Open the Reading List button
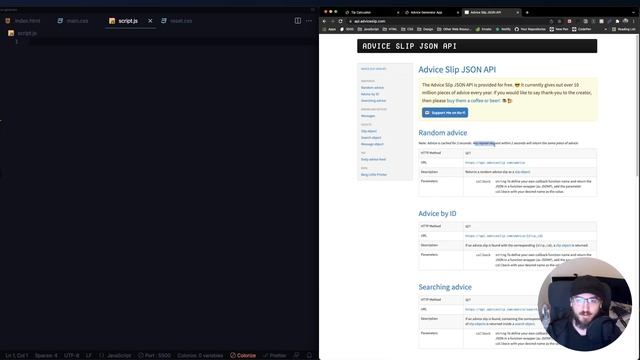 coord(623,29)
